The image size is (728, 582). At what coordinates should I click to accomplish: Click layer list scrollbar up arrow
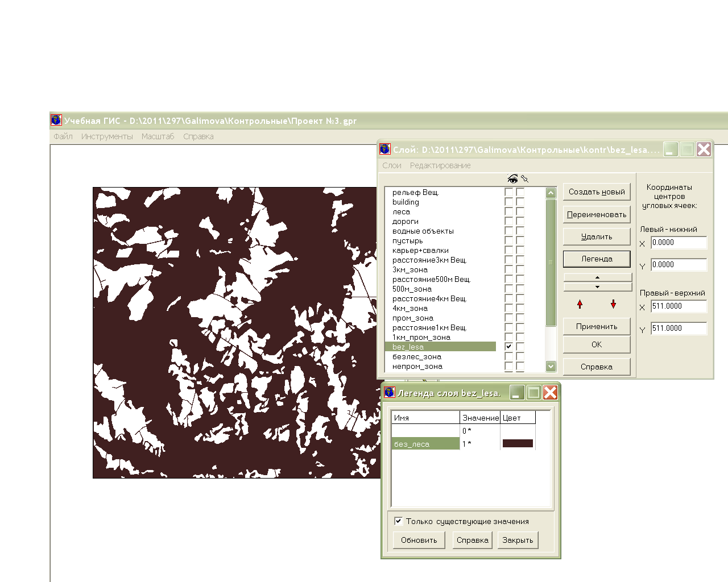pyautogui.click(x=551, y=193)
